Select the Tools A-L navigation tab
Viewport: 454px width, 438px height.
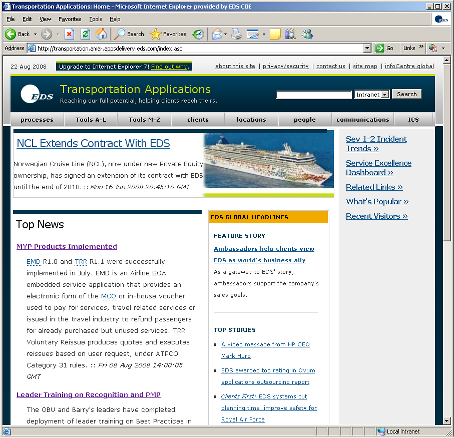coord(91,119)
